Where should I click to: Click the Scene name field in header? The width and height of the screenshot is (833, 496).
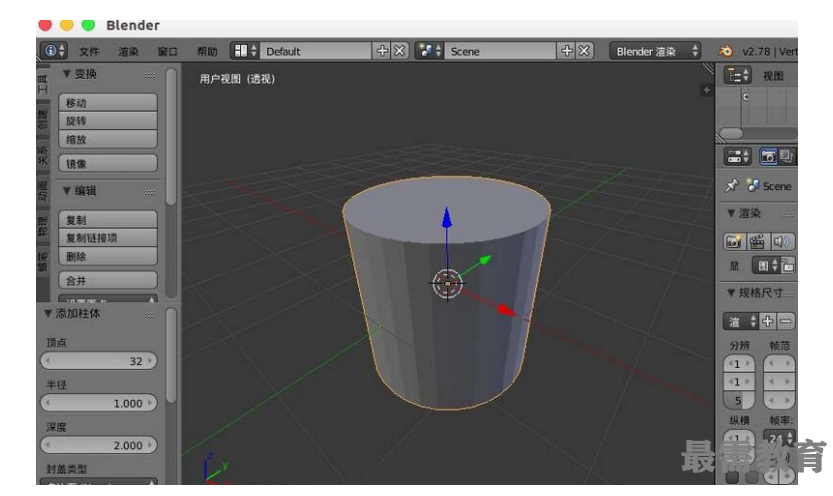(500, 51)
